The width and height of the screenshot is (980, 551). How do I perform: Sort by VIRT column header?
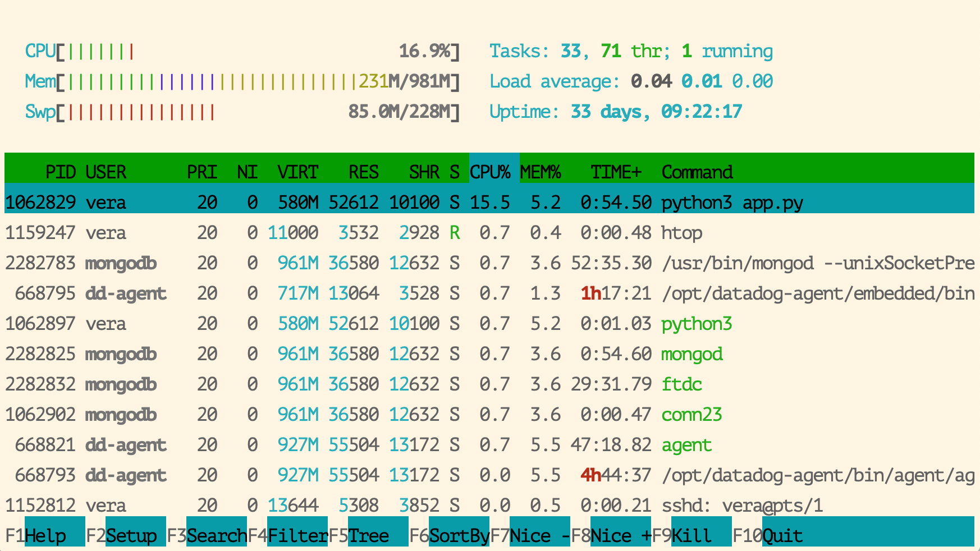298,172
